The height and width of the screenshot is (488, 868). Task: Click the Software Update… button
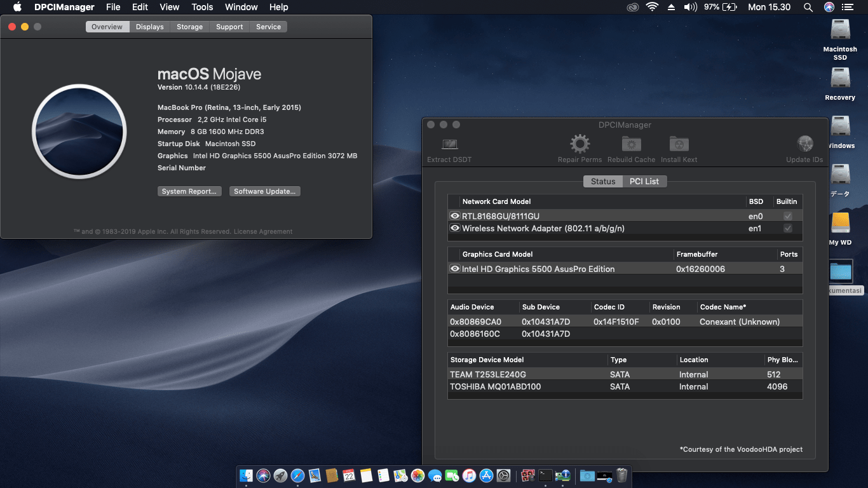tap(264, 191)
